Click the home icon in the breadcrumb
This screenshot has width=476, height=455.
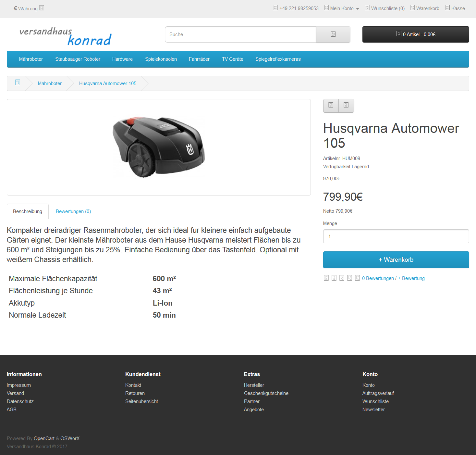tap(18, 83)
